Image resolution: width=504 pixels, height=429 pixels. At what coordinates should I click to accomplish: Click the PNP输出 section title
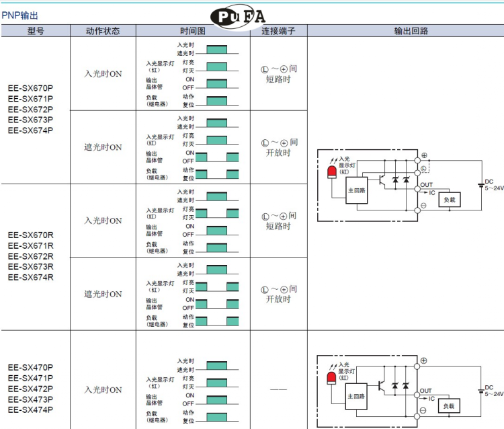click(x=20, y=15)
